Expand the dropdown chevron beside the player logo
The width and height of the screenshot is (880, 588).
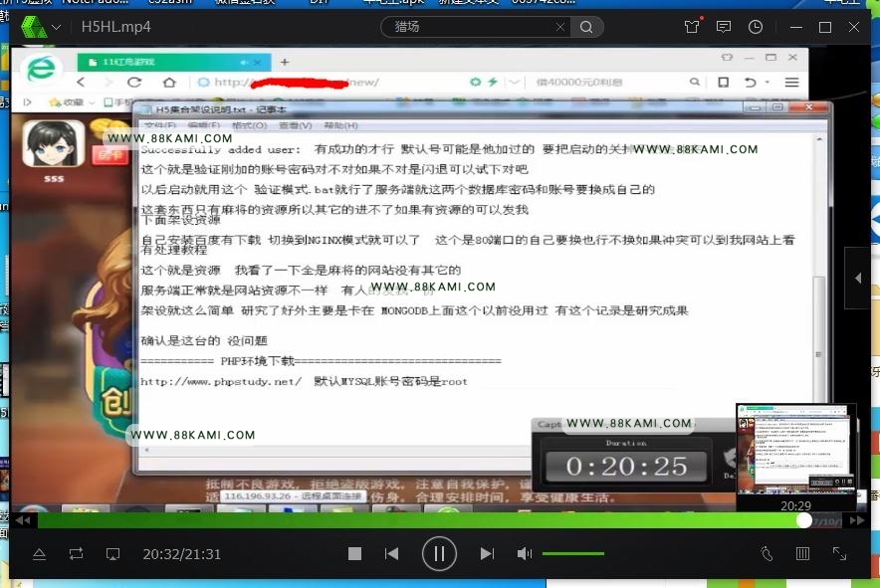point(56,27)
